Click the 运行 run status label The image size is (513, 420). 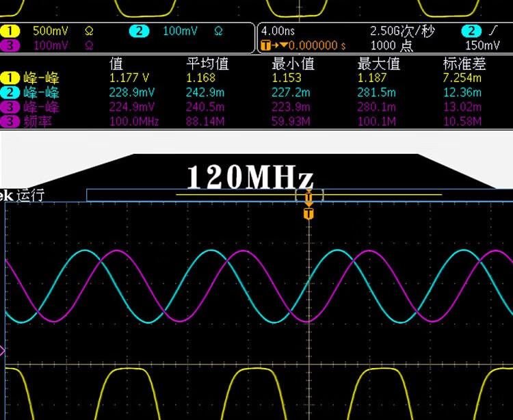30,195
